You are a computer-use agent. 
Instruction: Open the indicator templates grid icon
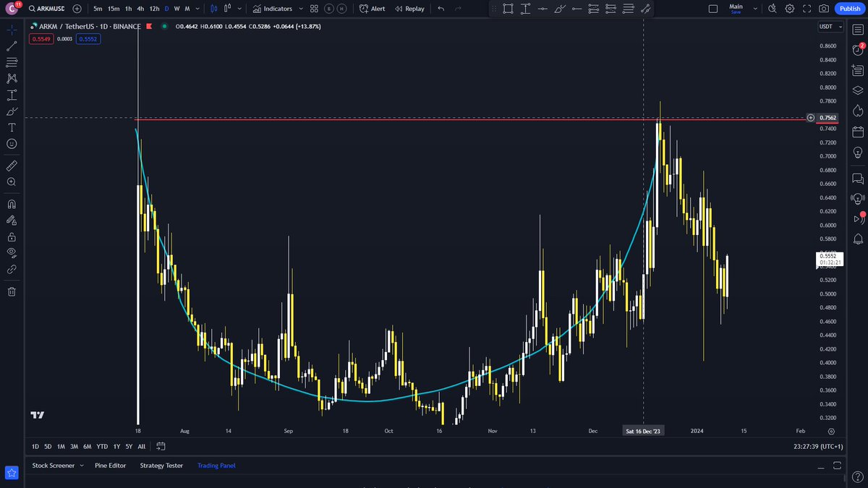(x=314, y=9)
